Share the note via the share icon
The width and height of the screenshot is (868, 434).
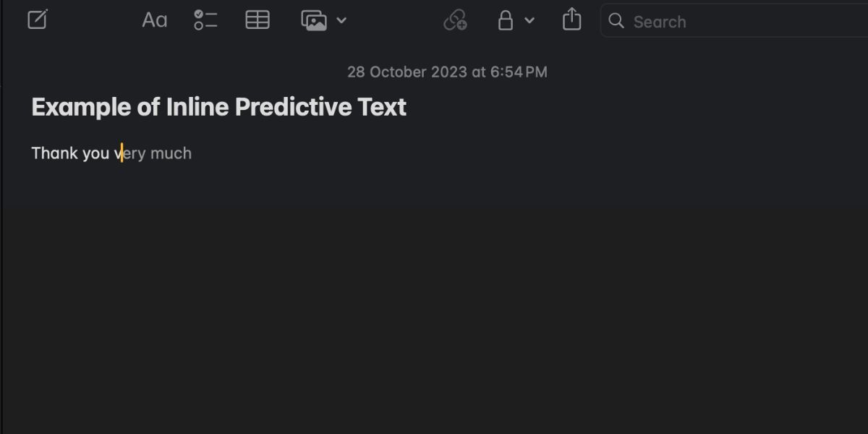pos(571,20)
